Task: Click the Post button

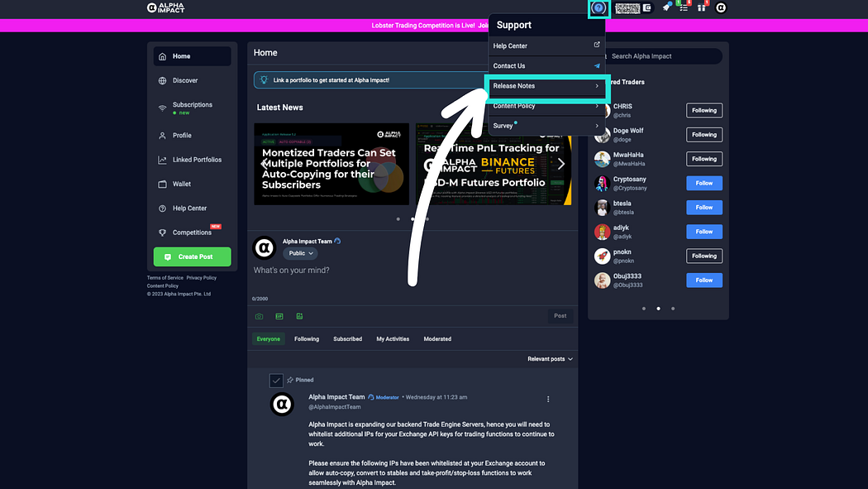Action: (560, 316)
